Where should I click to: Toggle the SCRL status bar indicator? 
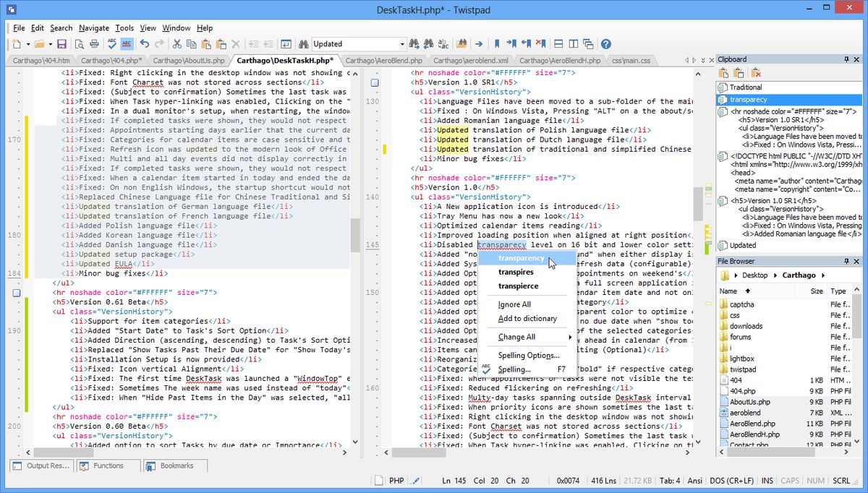click(x=841, y=481)
